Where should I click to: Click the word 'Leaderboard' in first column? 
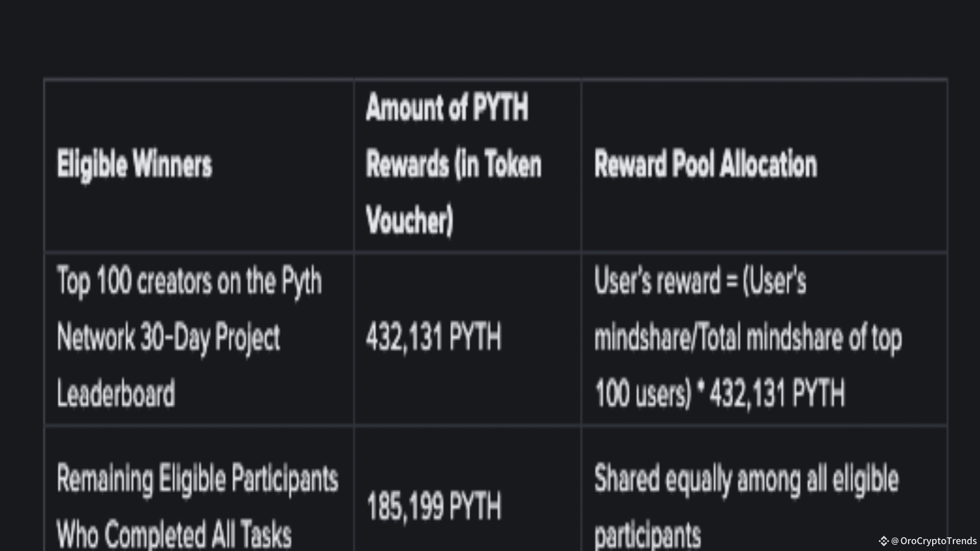tap(116, 393)
